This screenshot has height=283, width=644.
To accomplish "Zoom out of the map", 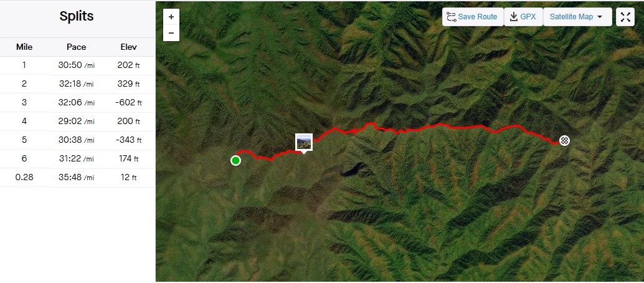I will point(171,33).
